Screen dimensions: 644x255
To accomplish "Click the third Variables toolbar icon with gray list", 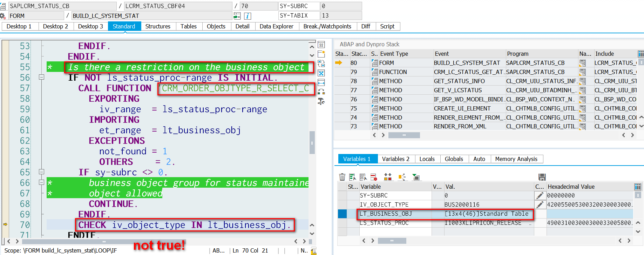I will click(x=363, y=177).
